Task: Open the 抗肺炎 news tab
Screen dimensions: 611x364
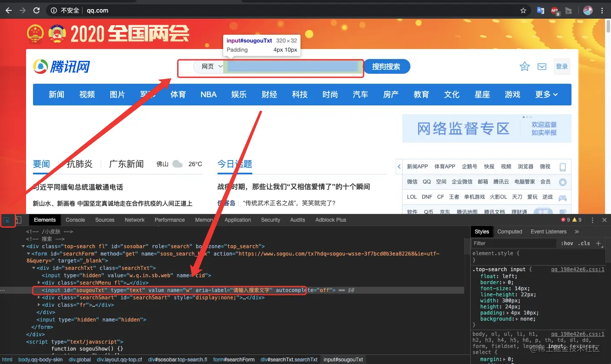Action: pyautogui.click(x=79, y=164)
